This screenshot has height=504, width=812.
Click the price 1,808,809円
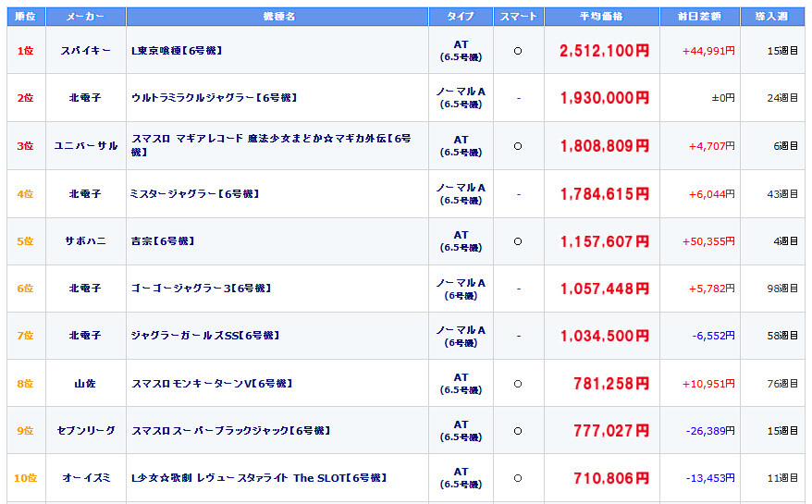coord(604,146)
